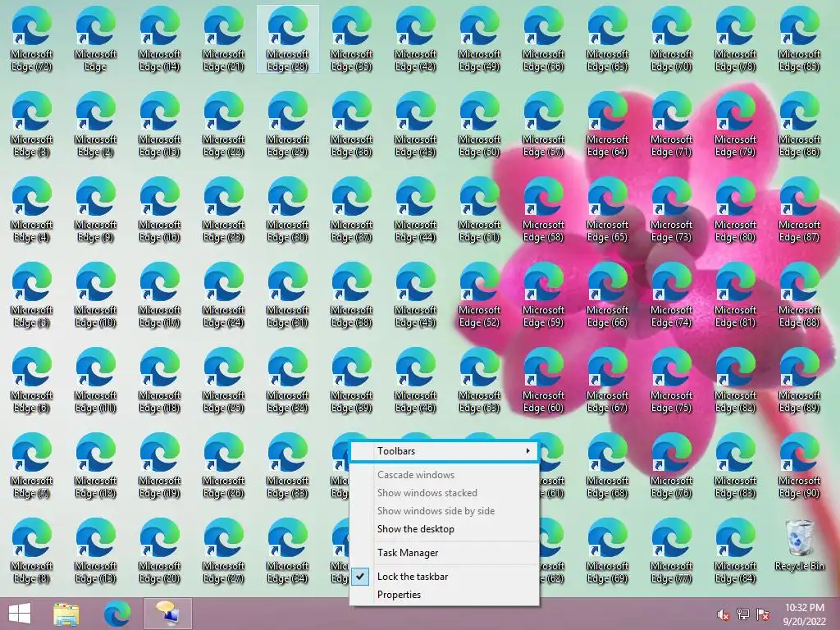The width and height of the screenshot is (840, 630).
Task: Expand the Toolbars submenu
Action: click(x=444, y=451)
